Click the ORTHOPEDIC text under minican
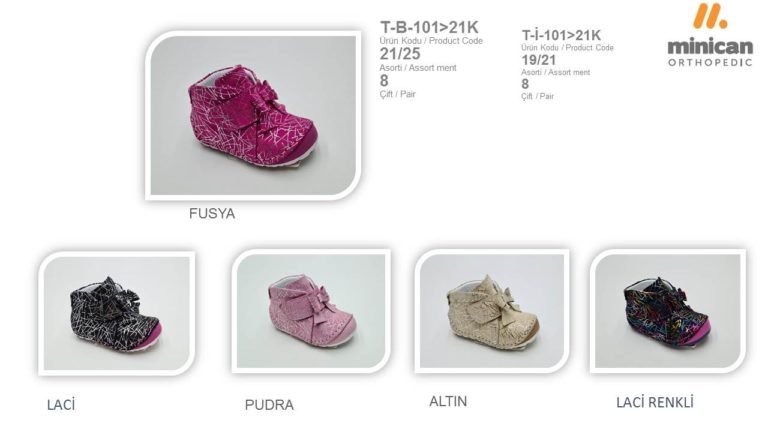 tap(710, 62)
